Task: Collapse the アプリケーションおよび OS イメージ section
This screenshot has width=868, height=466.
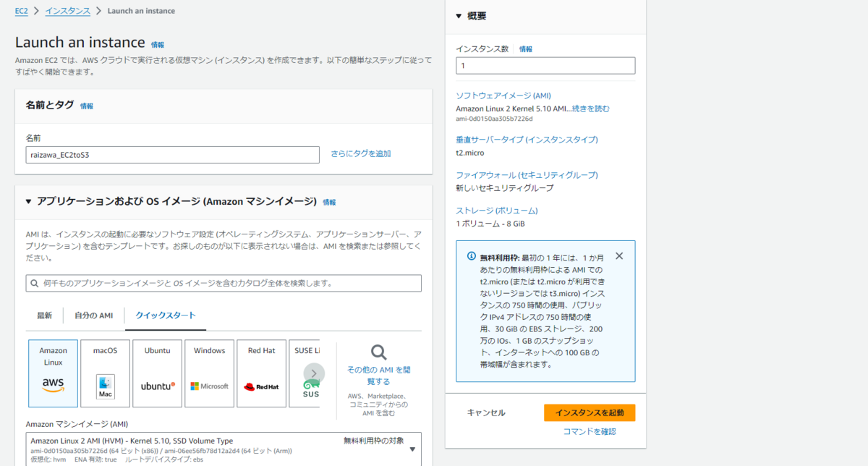Action: tap(29, 202)
